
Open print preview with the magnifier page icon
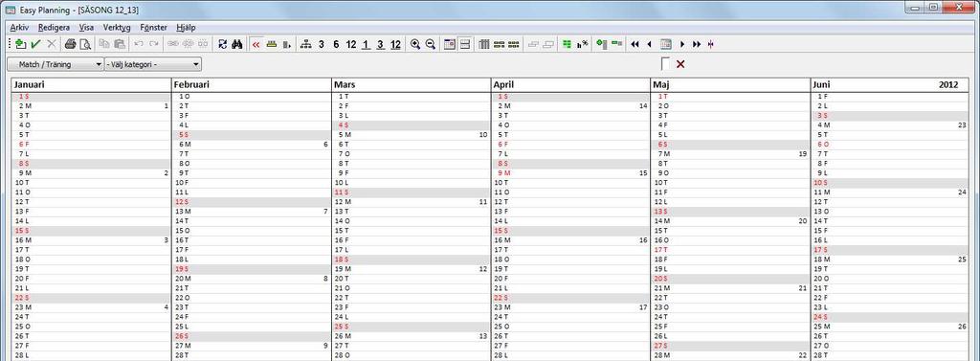pos(85,44)
